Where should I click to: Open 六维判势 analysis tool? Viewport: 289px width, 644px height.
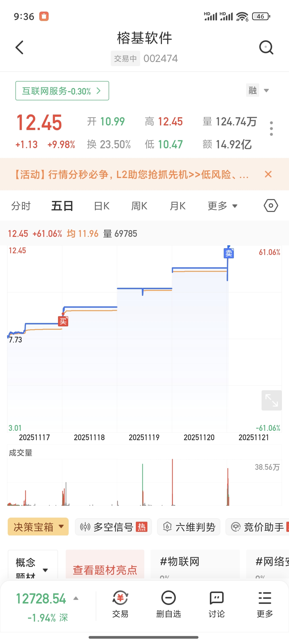189,527
